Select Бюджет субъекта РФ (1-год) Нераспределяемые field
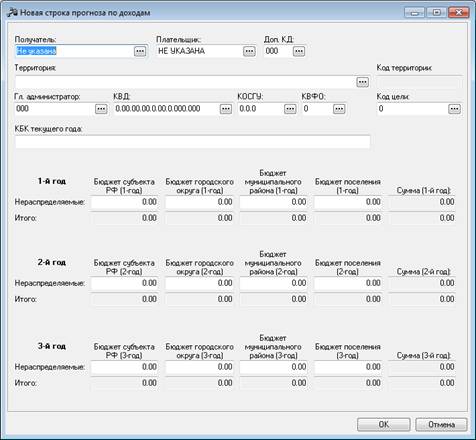Screen dimensions: 476x440 click(124, 202)
